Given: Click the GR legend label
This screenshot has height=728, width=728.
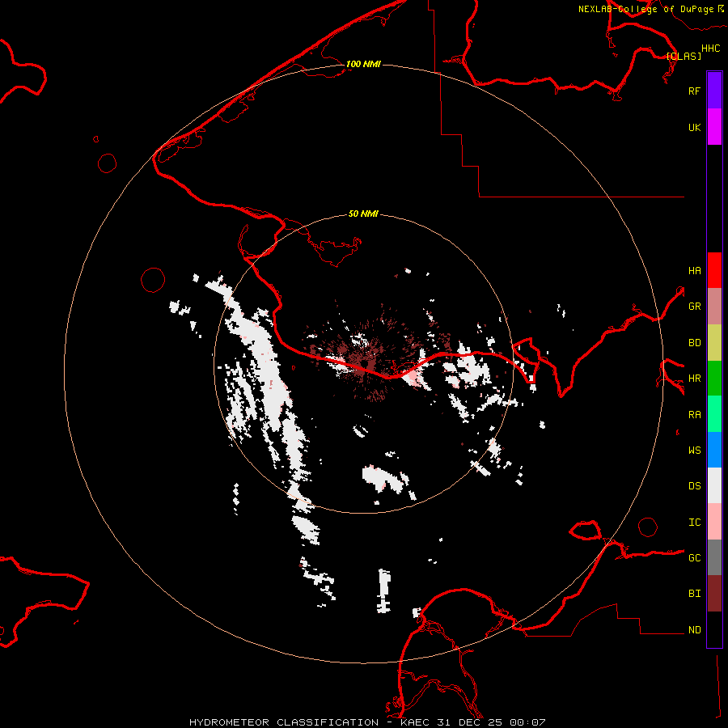Looking at the screenshot, I should click(694, 307).
